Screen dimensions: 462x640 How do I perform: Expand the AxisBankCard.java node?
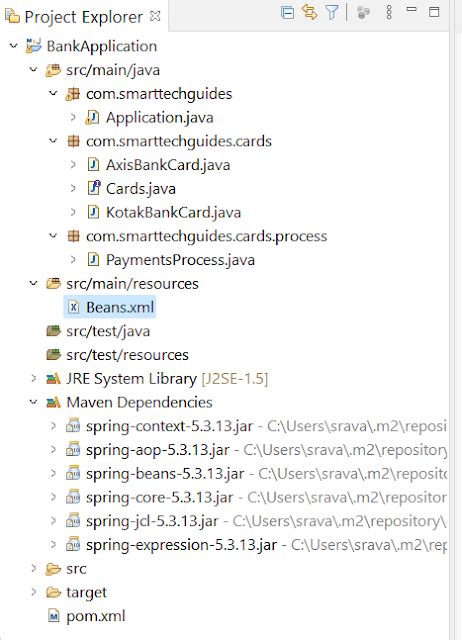(x=73, y=164)
